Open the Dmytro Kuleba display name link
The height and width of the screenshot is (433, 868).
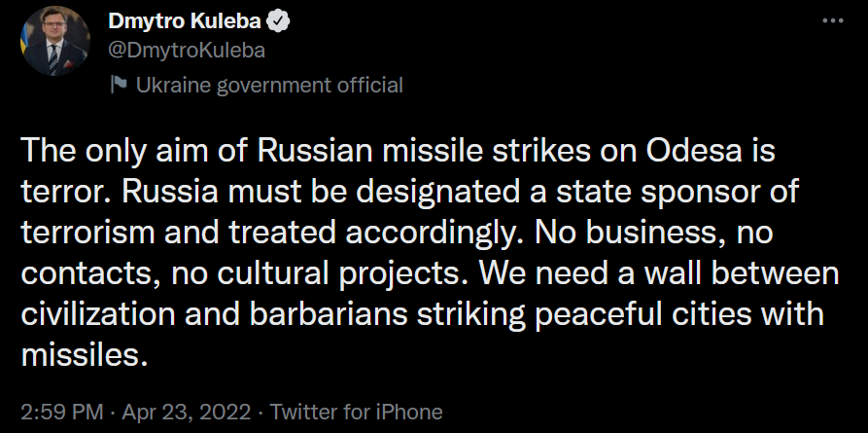tap(185, 21)
